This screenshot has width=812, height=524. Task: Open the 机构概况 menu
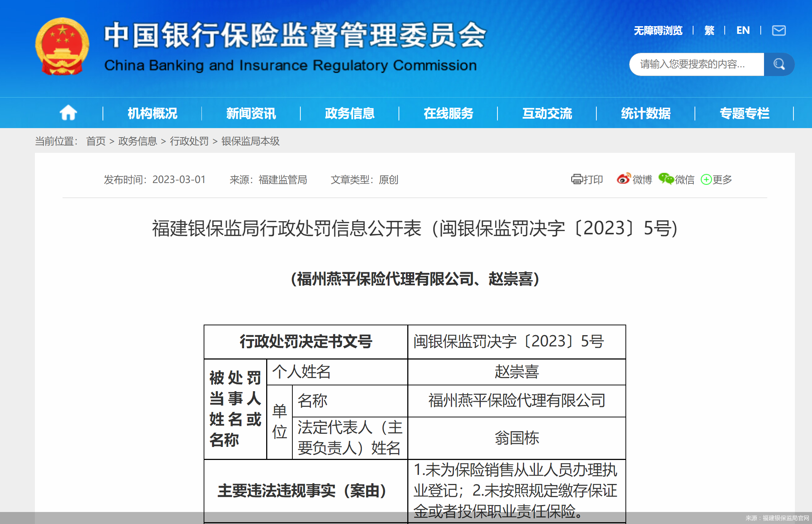[x=152, y=113]
